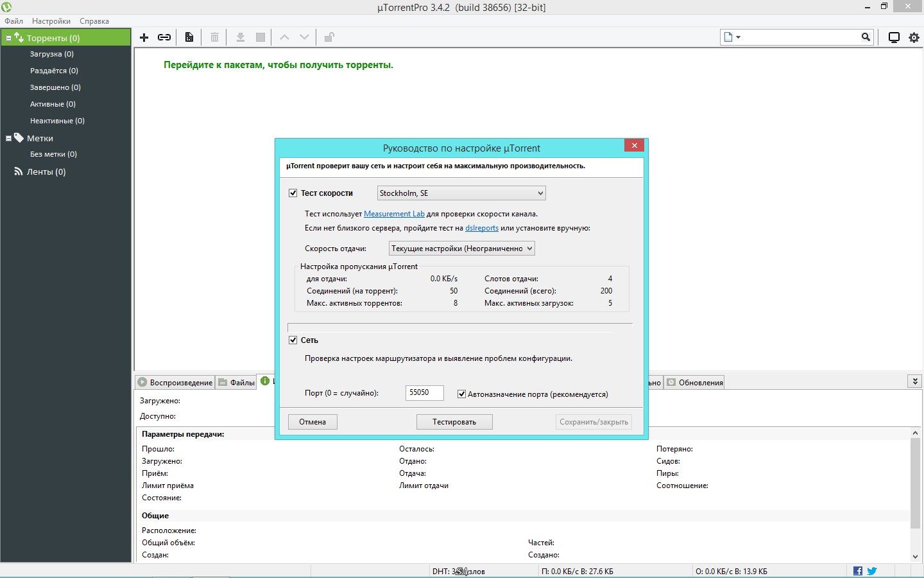924x578 pixels.
Task: Select Неактивные (0) in sidebar
Action: point(57,121)
